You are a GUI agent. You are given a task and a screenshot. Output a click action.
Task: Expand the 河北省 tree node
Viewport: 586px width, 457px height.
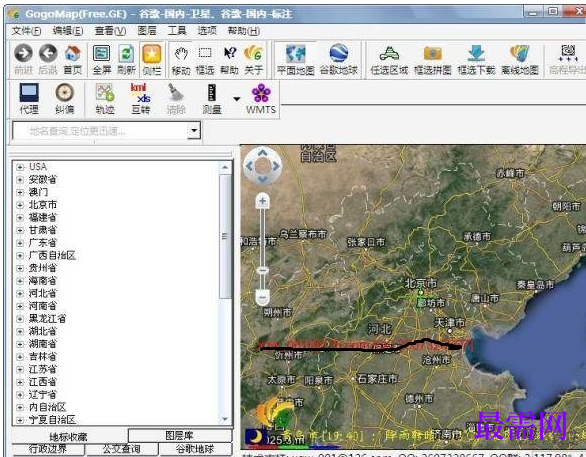click(20, 293)
